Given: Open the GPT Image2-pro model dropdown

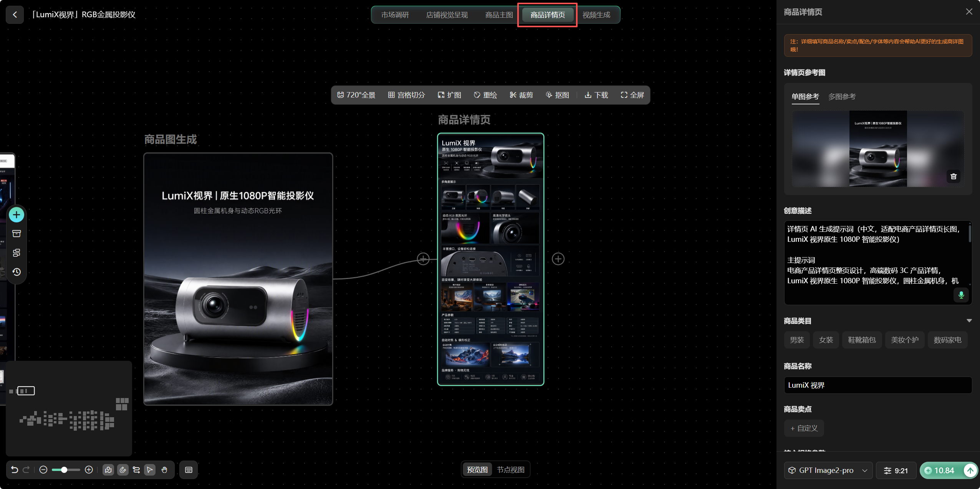Looking at the screenshot, I should (828, 470).
